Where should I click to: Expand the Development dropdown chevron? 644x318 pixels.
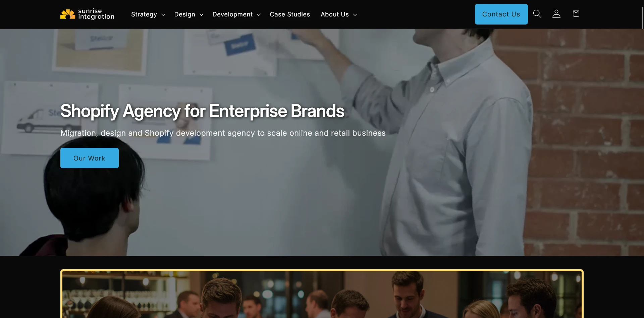[259, 15]
